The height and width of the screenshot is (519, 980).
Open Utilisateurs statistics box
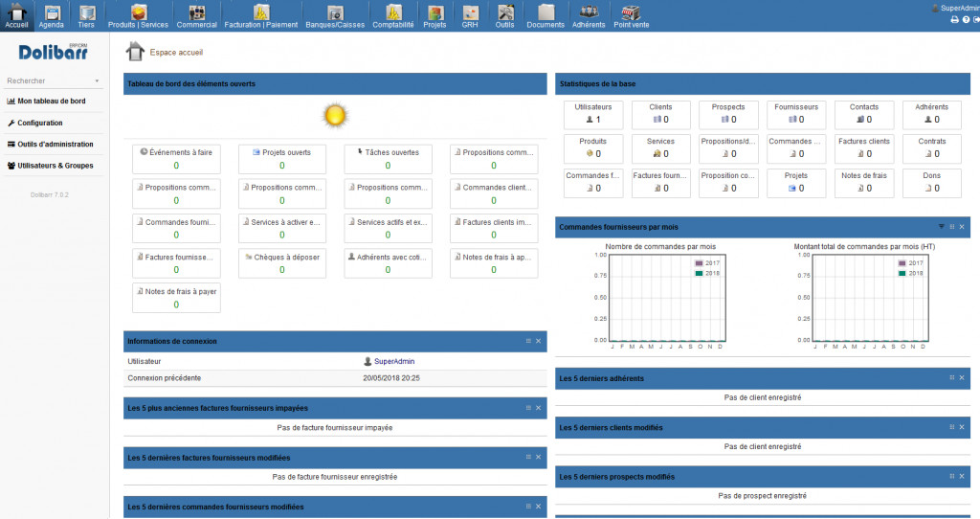click(593, 115)
